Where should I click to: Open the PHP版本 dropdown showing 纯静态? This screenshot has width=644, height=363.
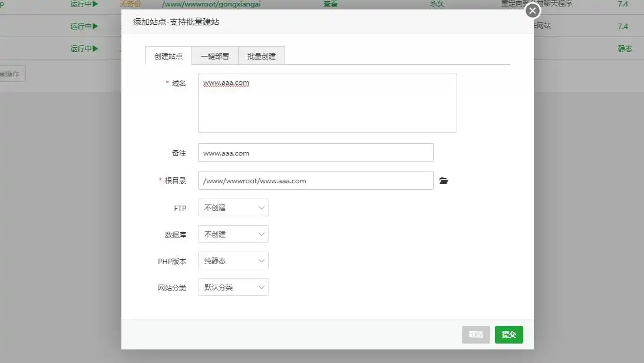[233, 260]
